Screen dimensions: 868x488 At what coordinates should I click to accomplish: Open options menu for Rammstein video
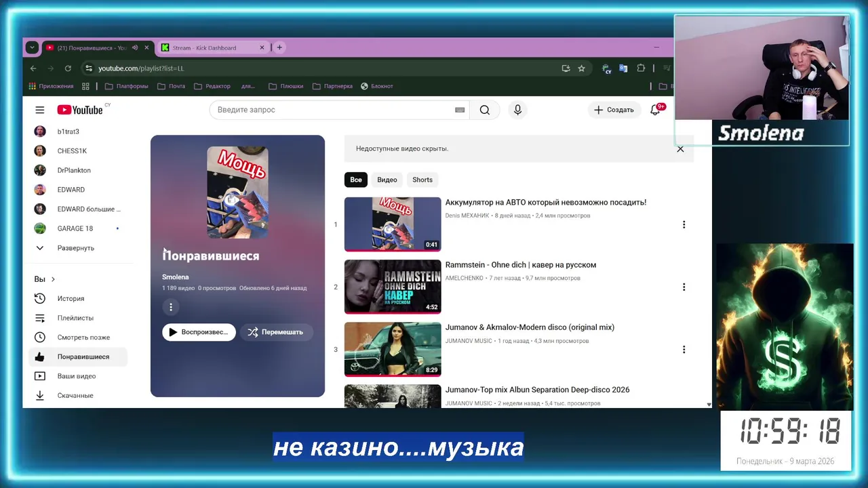click(x=684, y=287)
